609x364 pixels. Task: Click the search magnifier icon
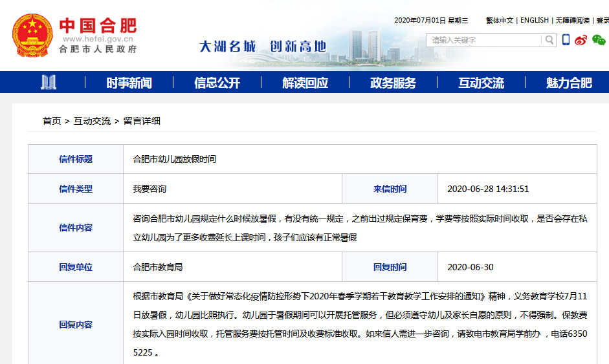click(549, 40)
